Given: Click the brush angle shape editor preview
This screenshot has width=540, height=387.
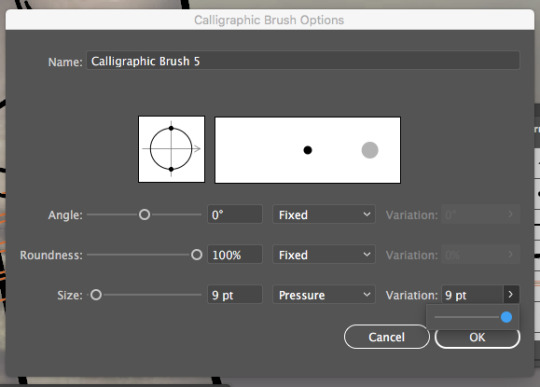Looking at the screenshot, I should 172,149.
